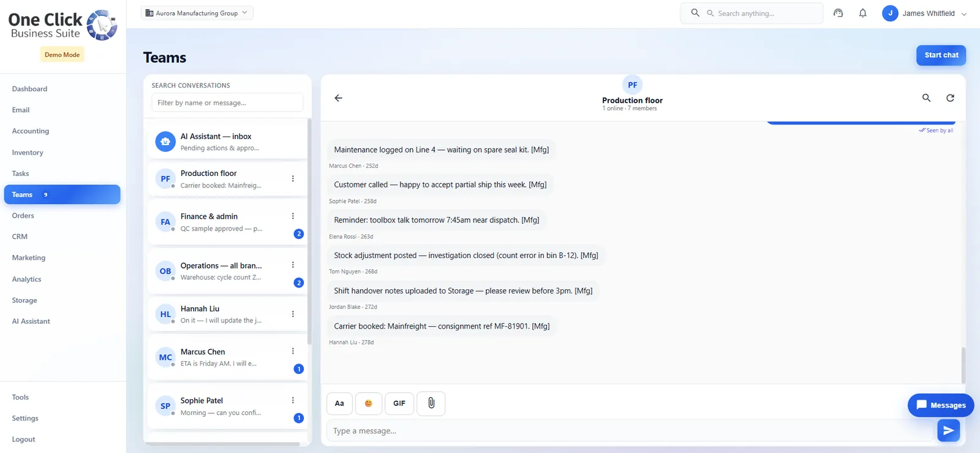The width and height of the screenshot is (980, 453).
Task: Open Settings from the sidebar
Action: (25, 419)
